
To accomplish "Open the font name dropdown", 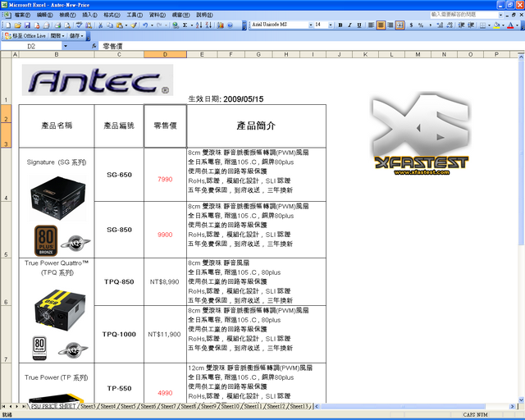I will pyautogui.click(x=311, y=25).
